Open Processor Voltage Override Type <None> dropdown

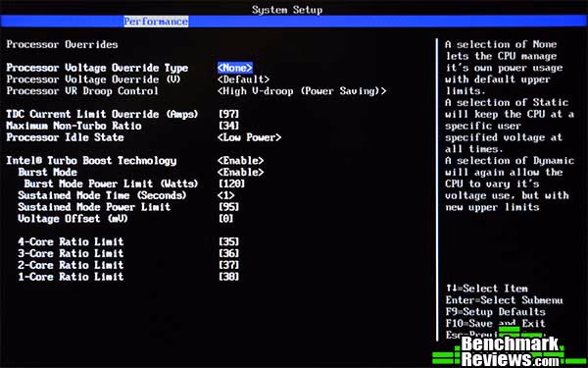pyautogui.click(x=235, y=68)
